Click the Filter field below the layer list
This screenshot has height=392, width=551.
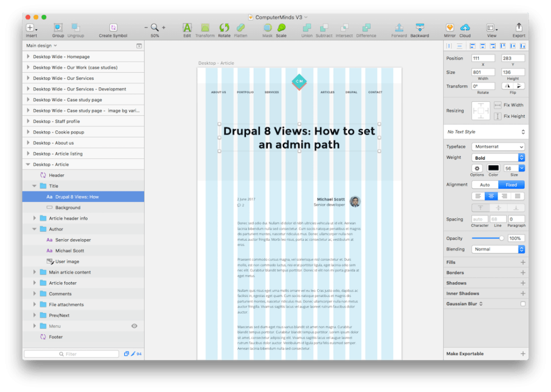point(72,353)
